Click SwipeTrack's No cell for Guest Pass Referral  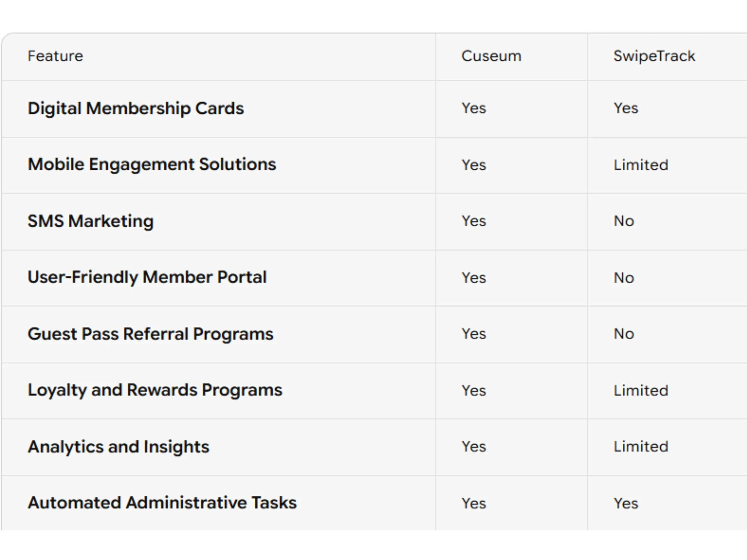coord(624,334)
